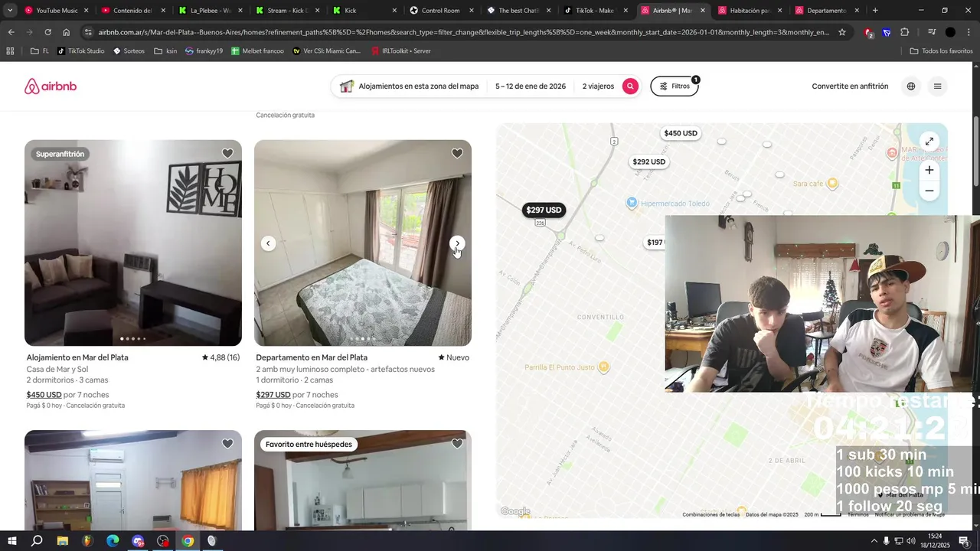Favorite the orange-curtain listing at bottom left
The height and width of the screenshot is (551, 980).
click(227, 444)
